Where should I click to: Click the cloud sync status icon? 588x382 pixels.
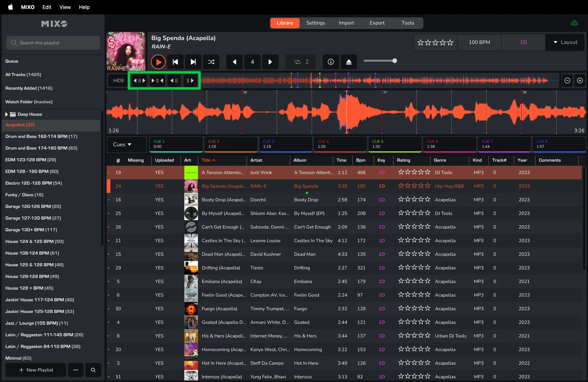(574, 23)
